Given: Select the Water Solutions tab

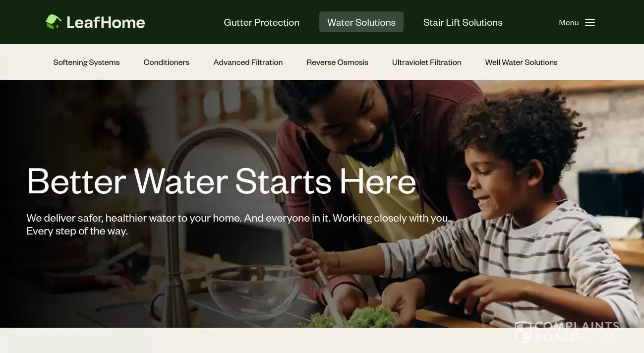Looking at the screenshot, I should click(x=361, y=22).
